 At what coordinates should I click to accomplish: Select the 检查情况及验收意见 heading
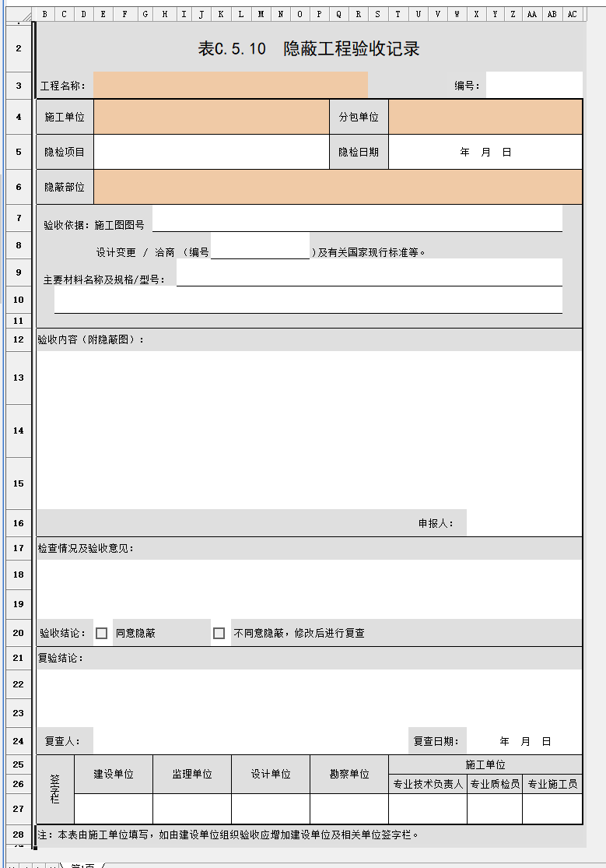86,548
